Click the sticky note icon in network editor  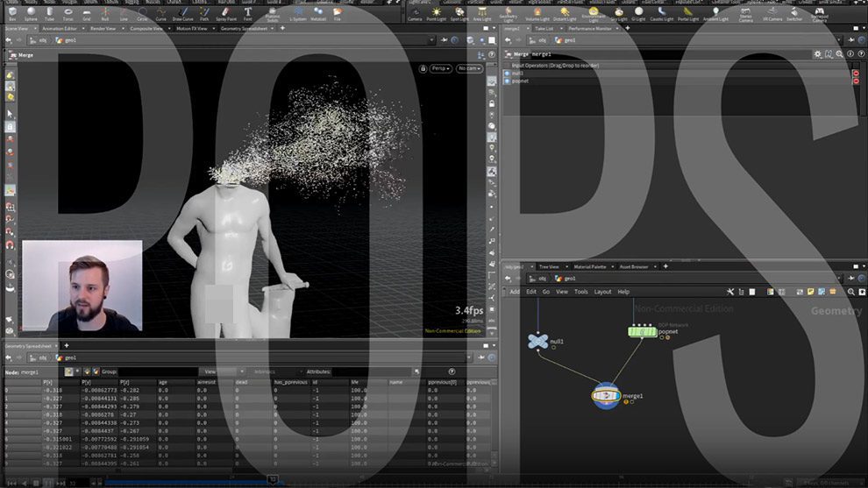[810, 292]
